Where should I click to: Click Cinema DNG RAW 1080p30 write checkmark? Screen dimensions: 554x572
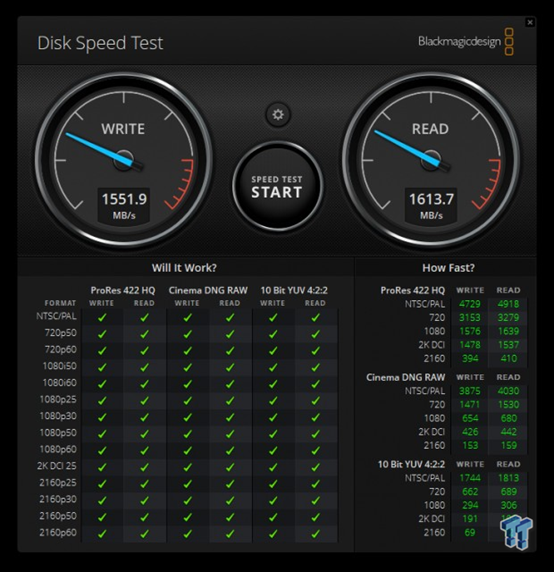[187, 417]
